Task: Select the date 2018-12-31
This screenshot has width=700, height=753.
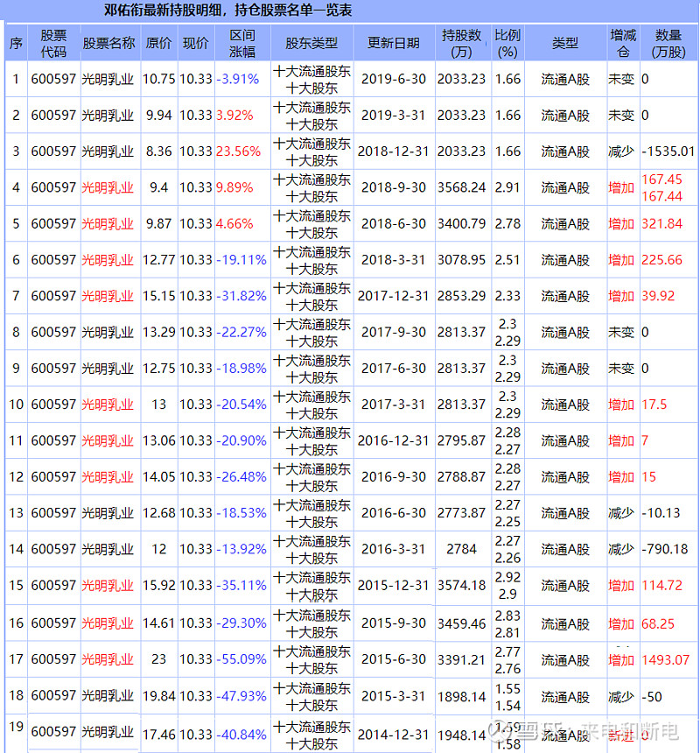Action: (394, 151)
